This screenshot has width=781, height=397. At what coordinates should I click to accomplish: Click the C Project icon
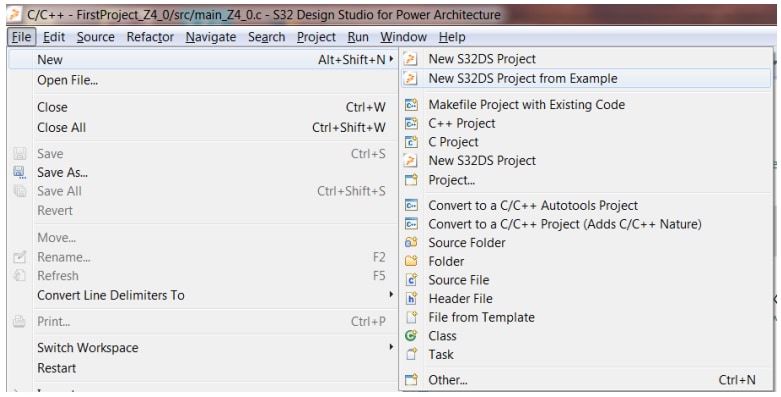coord(411,142)
